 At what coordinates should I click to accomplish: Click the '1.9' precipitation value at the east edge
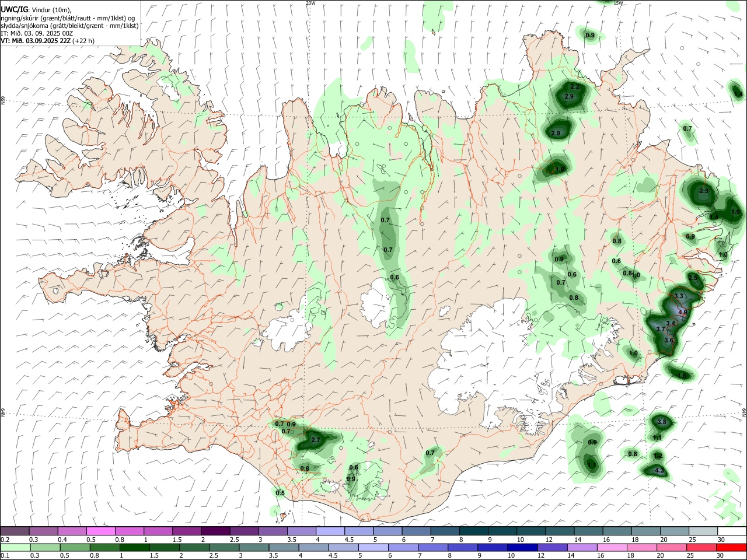click(x=735, y=212)
